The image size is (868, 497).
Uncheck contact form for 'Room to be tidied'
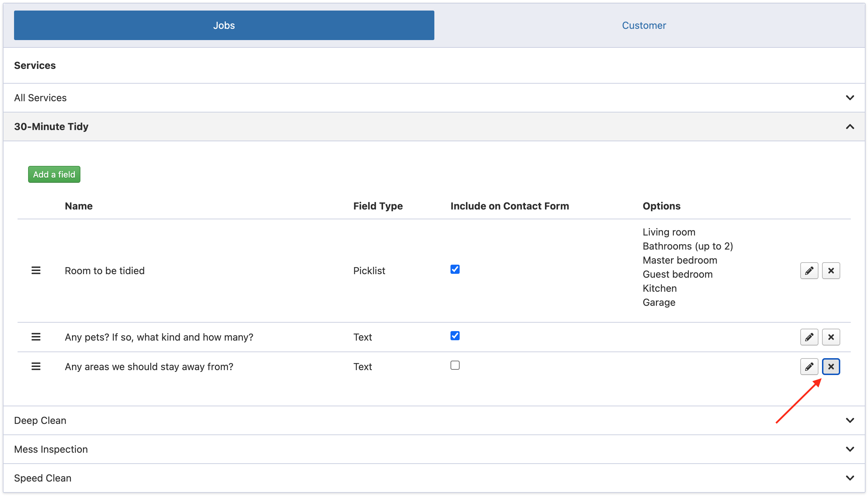455,269
